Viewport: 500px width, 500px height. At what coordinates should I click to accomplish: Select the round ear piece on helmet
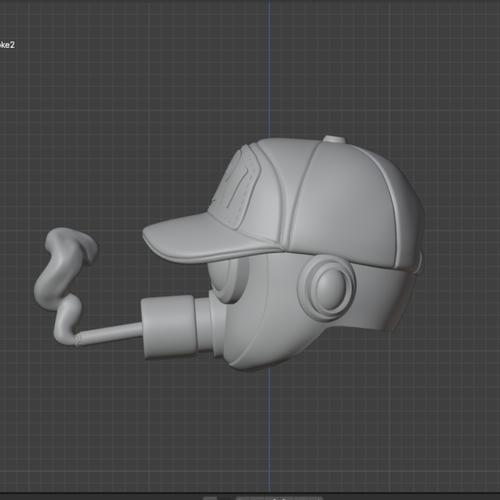click(327, 288)
